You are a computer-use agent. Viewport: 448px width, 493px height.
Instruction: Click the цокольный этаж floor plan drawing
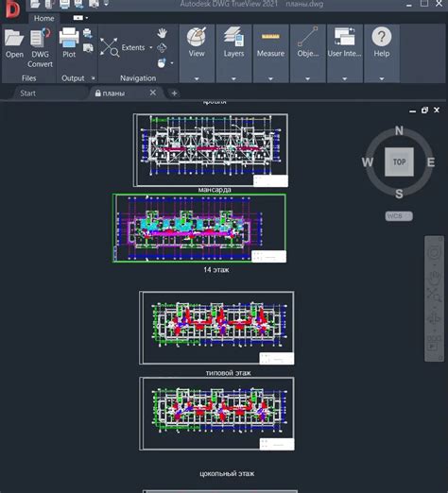point(216,414)
